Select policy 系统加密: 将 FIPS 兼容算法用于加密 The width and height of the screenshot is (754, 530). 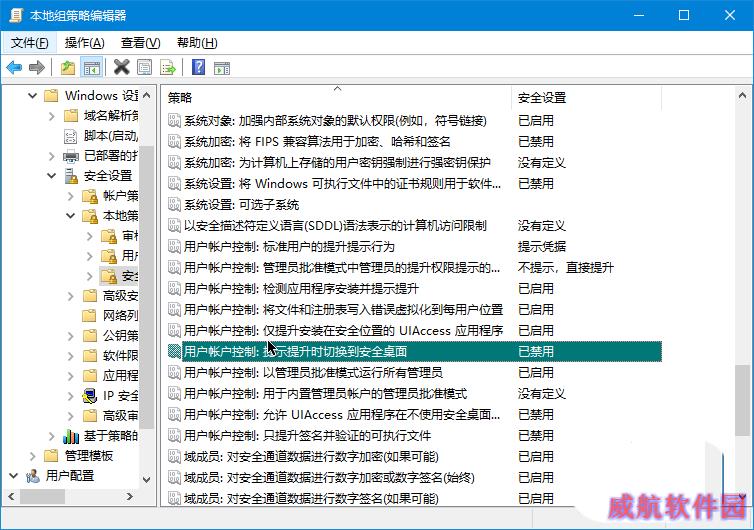[x=317, y=141]
